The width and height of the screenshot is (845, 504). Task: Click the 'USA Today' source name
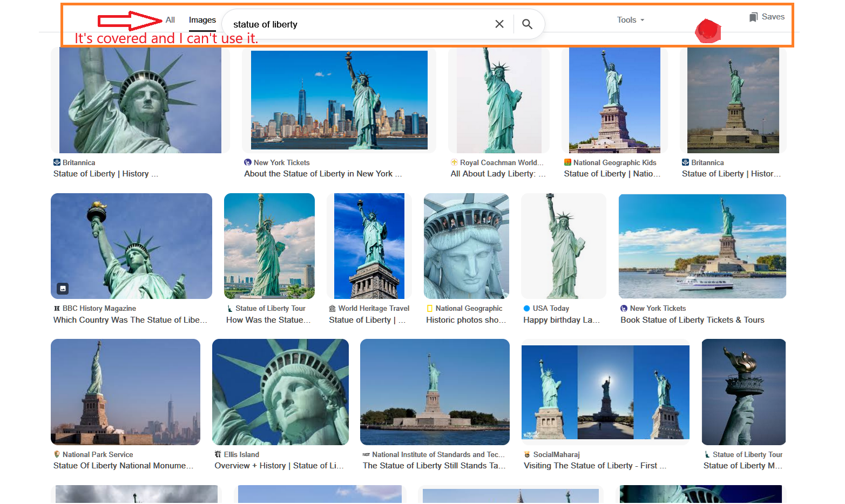click(551, 308)
